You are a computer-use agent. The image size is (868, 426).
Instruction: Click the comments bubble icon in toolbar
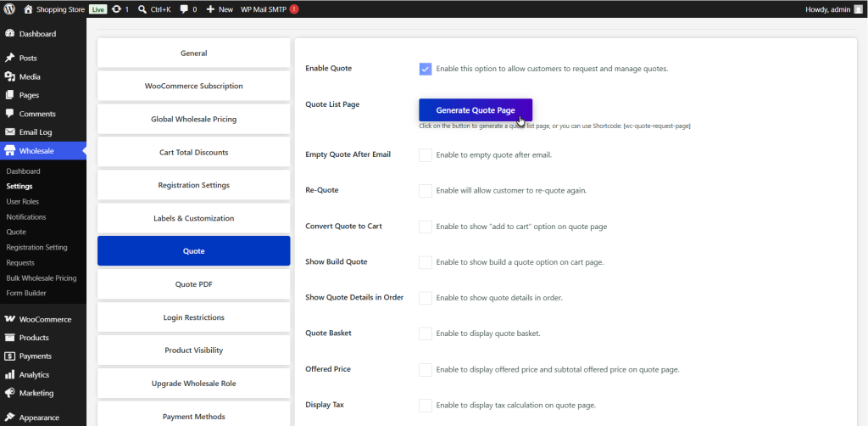[x=184, y=8]
